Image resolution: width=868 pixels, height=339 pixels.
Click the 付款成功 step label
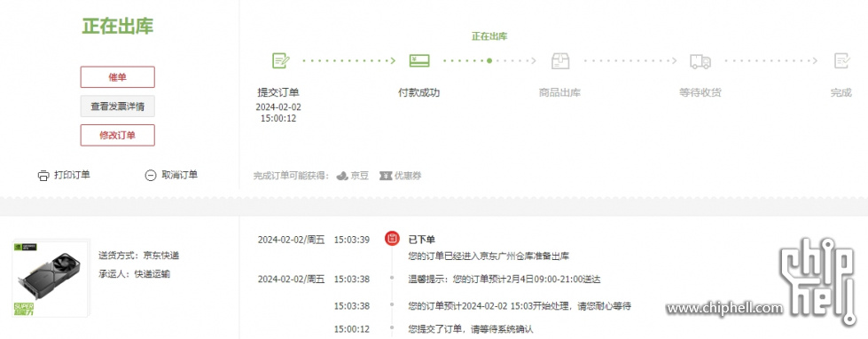coord(419,92)
